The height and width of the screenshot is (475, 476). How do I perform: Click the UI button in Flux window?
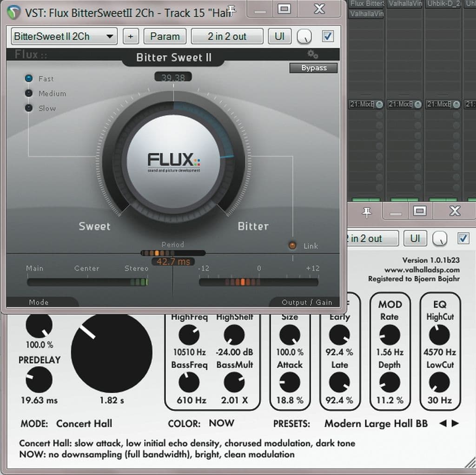279,36
